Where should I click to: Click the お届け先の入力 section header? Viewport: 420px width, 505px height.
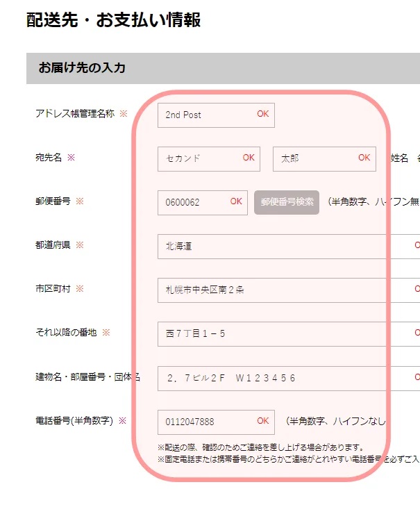coord(223,68)
